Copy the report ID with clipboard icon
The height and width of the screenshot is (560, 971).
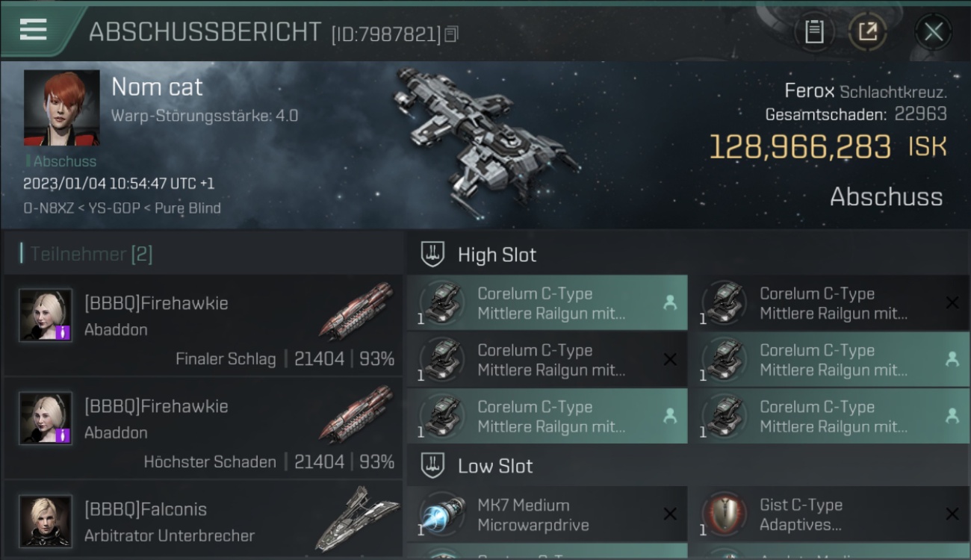pyautogui.click(x=451, y=34)
